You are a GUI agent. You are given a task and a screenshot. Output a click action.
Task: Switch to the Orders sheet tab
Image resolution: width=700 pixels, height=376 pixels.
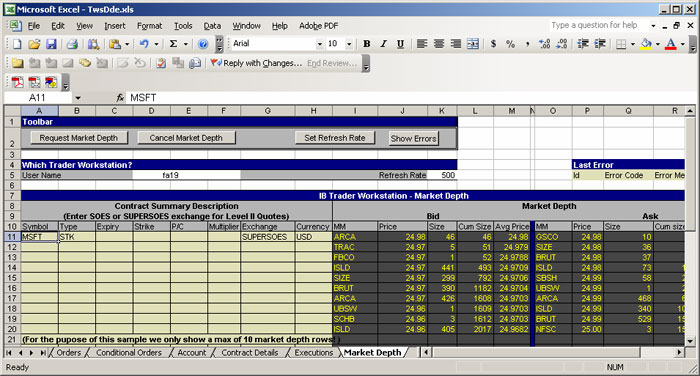click(69, 352)
